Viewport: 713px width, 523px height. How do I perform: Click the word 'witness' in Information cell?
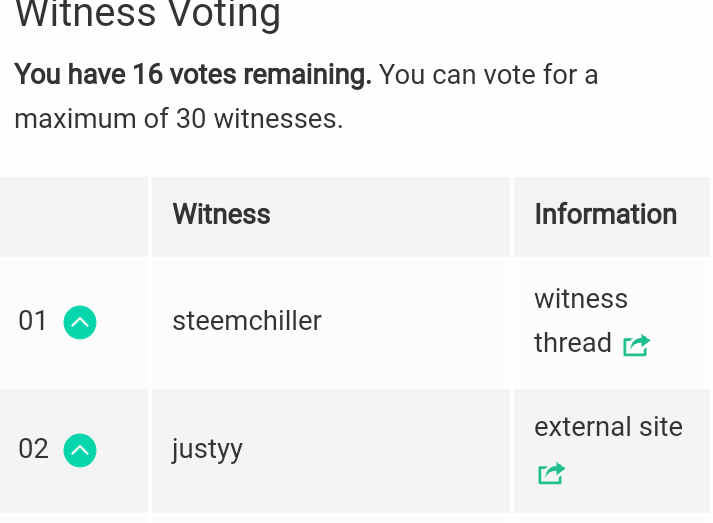pos(581,299)
